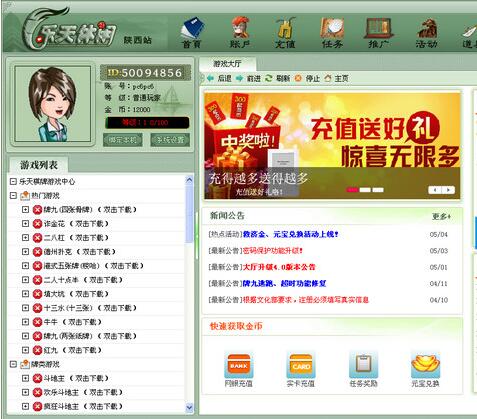The width and height of the screenshot is (477, 419).
Task: Select the second banner slide indicator
Action: click(x=365, y=190)
